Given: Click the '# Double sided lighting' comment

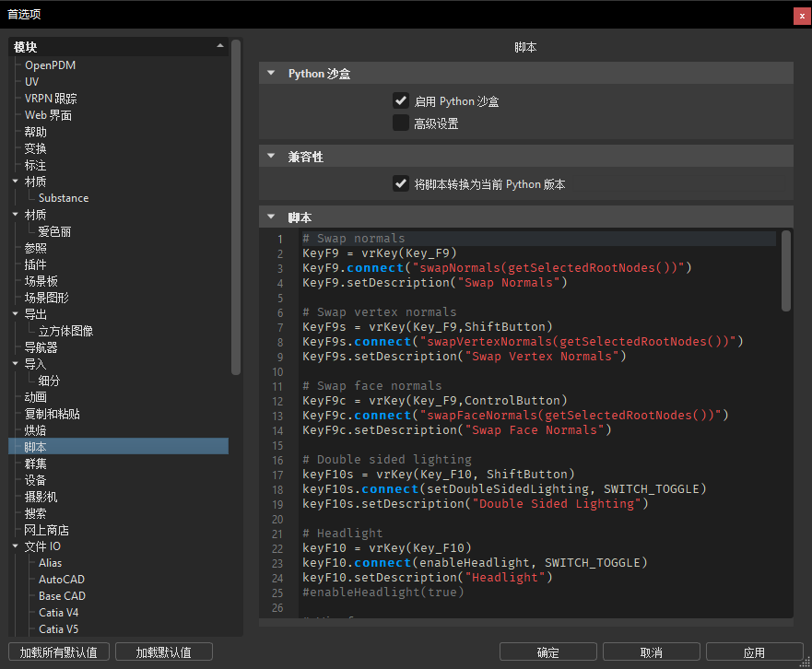Looking at the screenshot, I should point(387,459).
